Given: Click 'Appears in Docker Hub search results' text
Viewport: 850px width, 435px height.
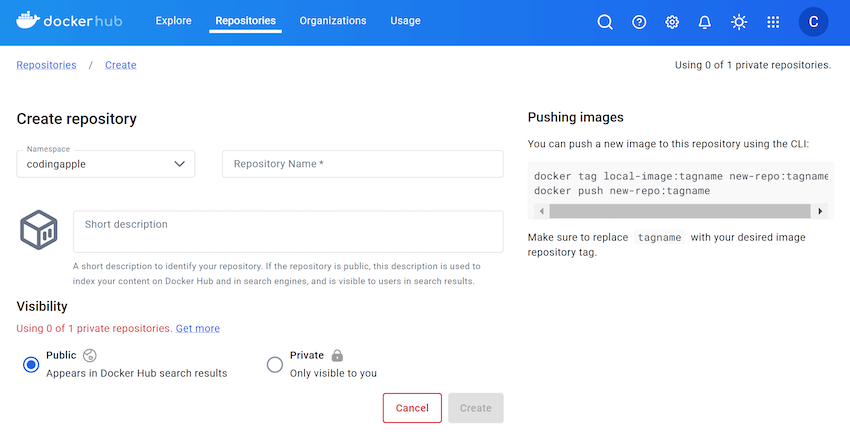Looking at the screenshot, I should click(137, 373).
